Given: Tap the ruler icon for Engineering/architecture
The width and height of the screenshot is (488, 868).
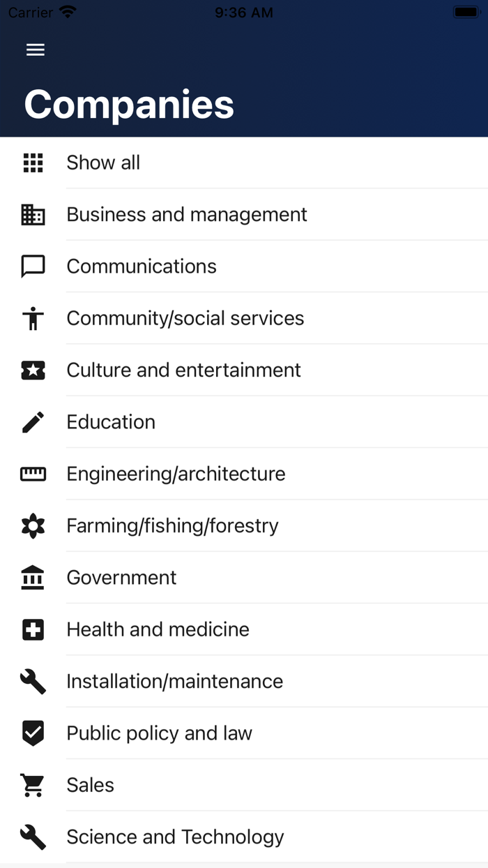Looking at the screenshot, I should point(33,474).
